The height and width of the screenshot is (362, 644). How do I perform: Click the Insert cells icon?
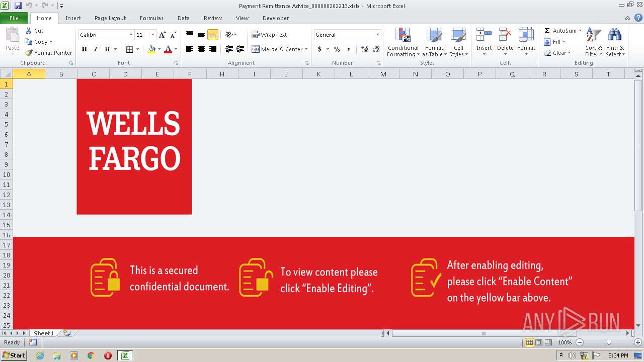pyautogui.click(x=484, y=35)
